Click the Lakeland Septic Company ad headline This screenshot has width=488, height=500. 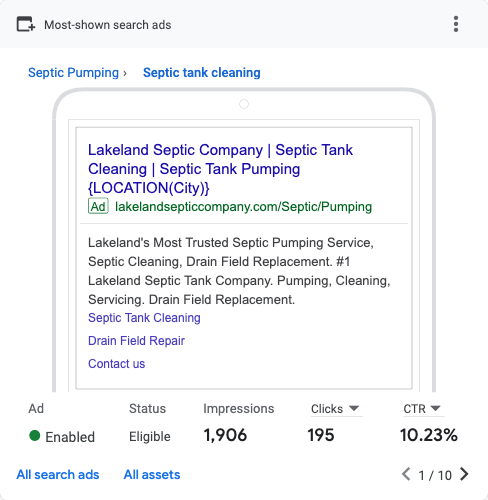220,169
